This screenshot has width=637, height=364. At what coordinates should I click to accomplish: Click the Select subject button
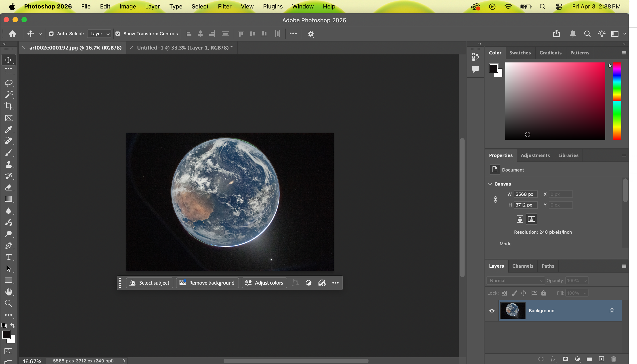click(149, 283)
